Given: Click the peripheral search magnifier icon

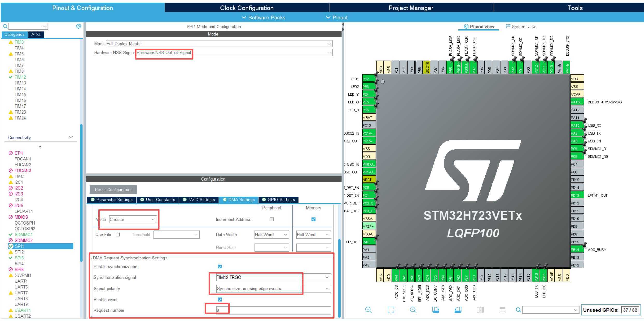Looking at the screenshot, I should tap(5, 26).
